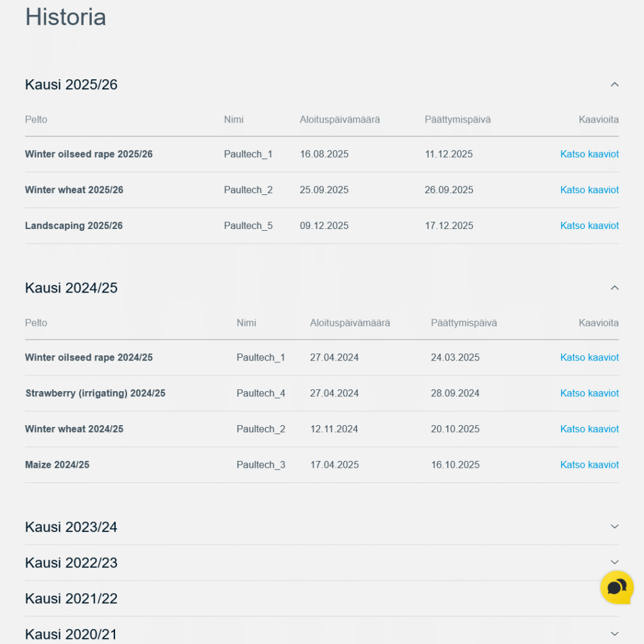Open Katso kaaviot for Winter oilseed rape 2025/26
644x644 pixels.
(x=589, y=154)
